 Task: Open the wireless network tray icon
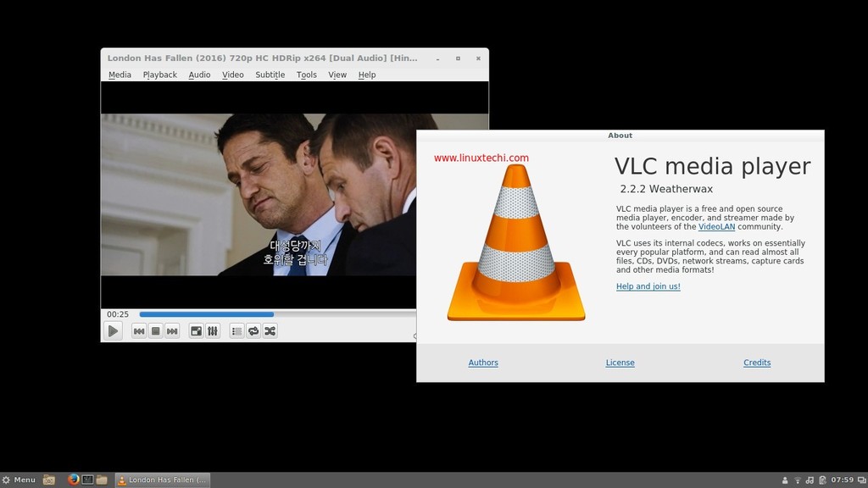click(798, 480)
